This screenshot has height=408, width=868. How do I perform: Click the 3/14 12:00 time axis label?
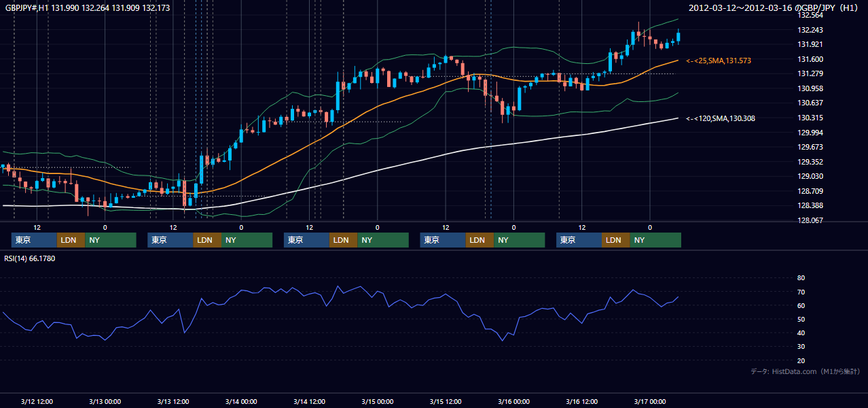(x=310, y=401)
